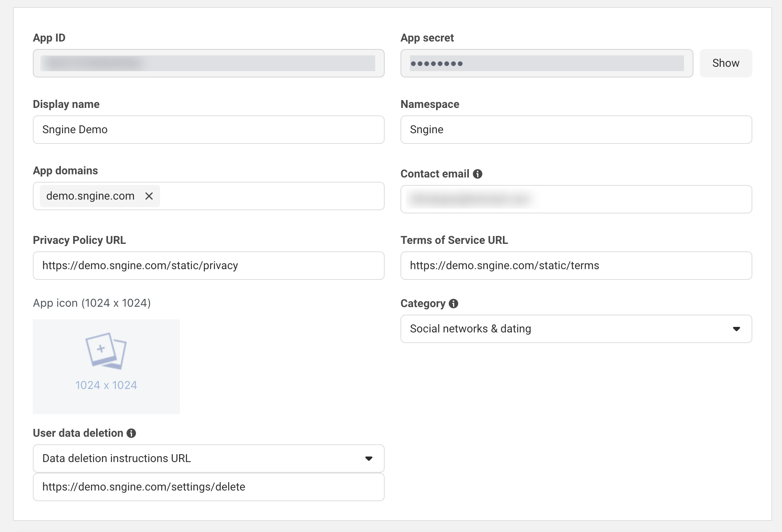Remove the demo.sngine.com domain chip
The image size is (782, 532).
[x=149, y=196]
